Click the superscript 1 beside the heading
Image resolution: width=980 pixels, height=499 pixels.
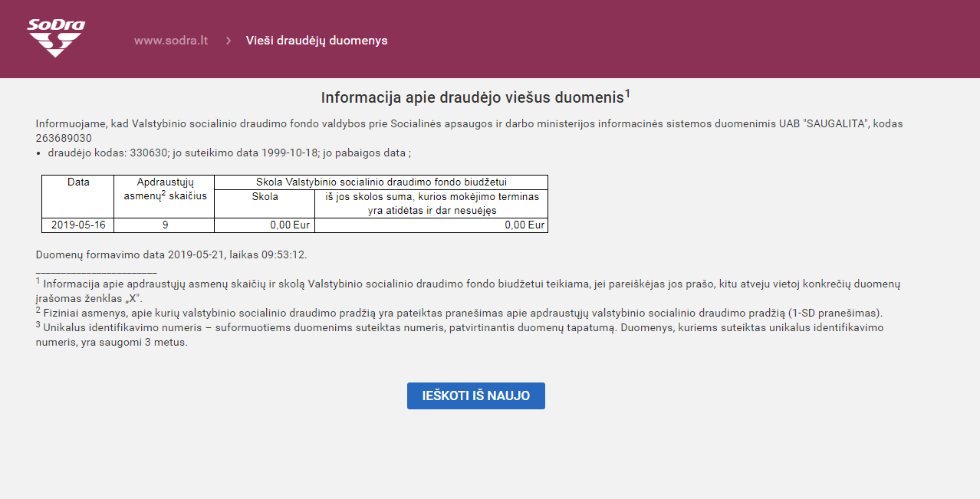[x=627, y=94]
